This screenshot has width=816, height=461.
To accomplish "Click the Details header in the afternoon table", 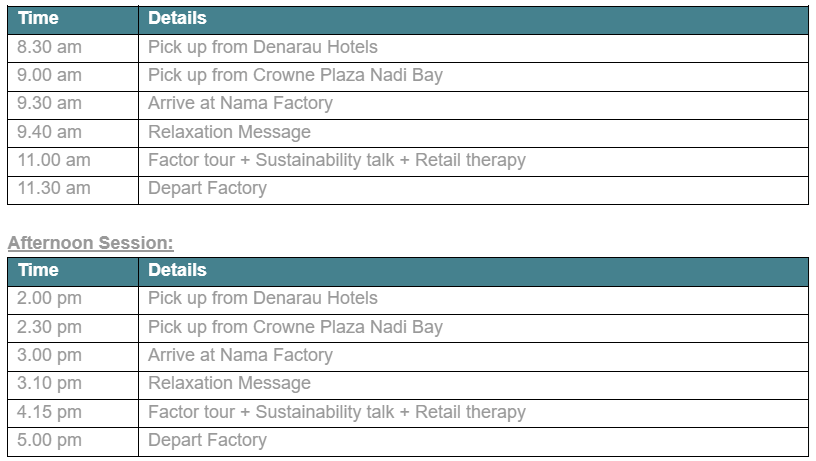I will click(x=177, y=270).
